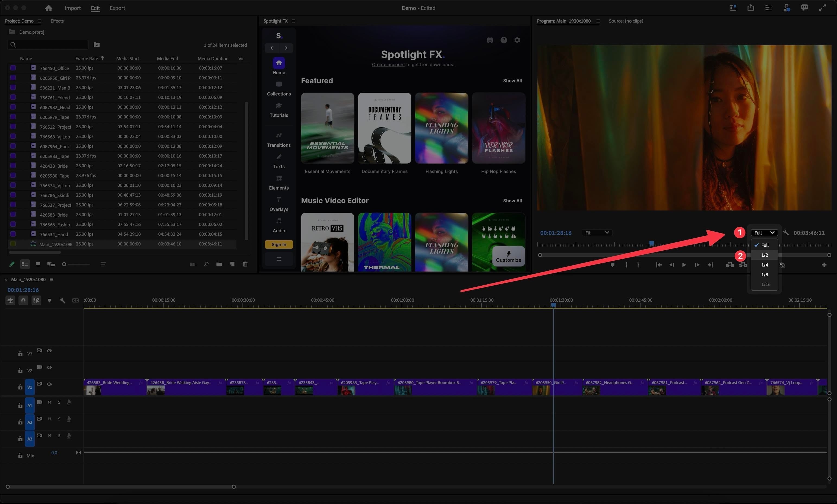The image size is (837, 504).
Task: Open Transitions in Spotlight FX sidebar
Action: 278,140
